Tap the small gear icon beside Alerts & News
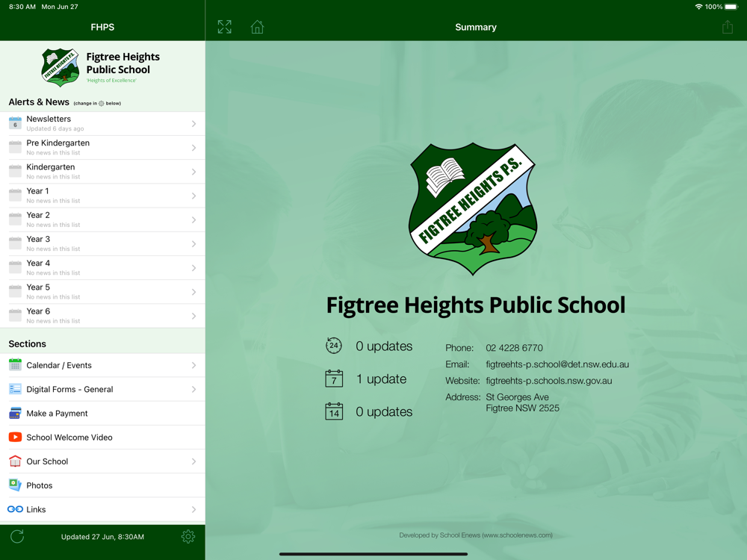 (102, 103)
